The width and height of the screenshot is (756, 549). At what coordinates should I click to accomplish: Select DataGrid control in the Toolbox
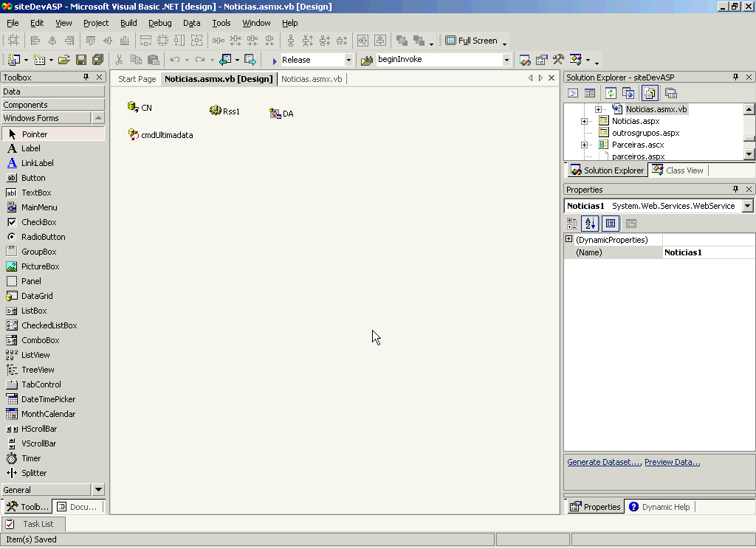(x=37, y=296)
